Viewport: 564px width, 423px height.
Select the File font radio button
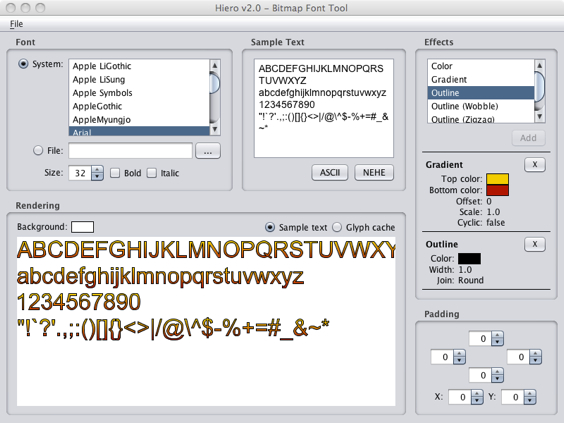pos(38,150)
